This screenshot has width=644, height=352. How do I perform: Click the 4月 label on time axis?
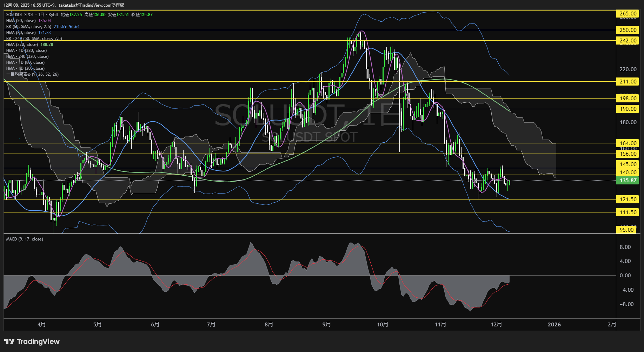tap(41, 324)
